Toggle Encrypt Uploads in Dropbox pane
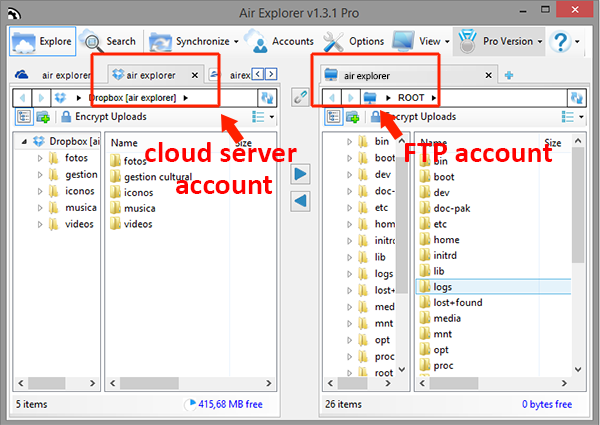Viewport: 600px width, 425px height. pos(103,117)
